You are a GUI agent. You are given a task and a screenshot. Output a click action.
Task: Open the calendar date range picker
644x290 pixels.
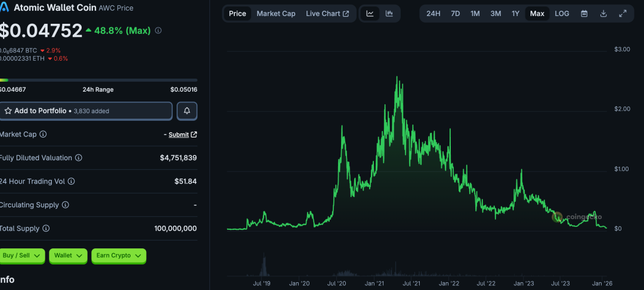(584, 14)
